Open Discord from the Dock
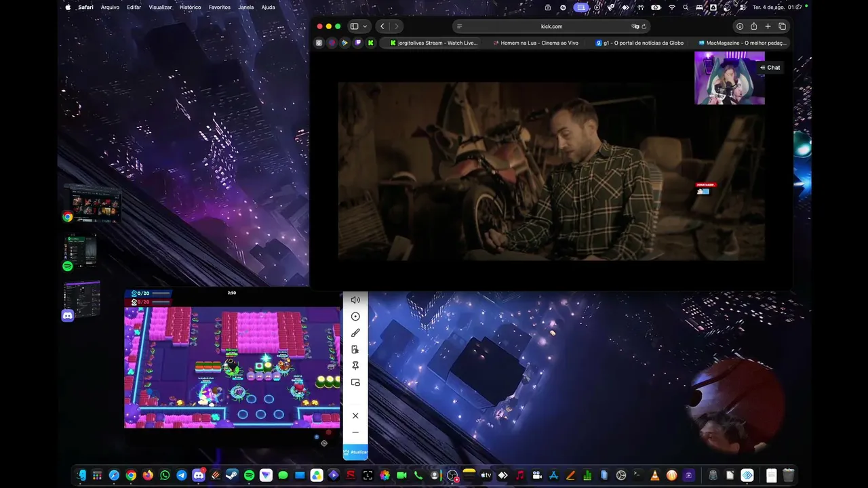 click(199, 475)
